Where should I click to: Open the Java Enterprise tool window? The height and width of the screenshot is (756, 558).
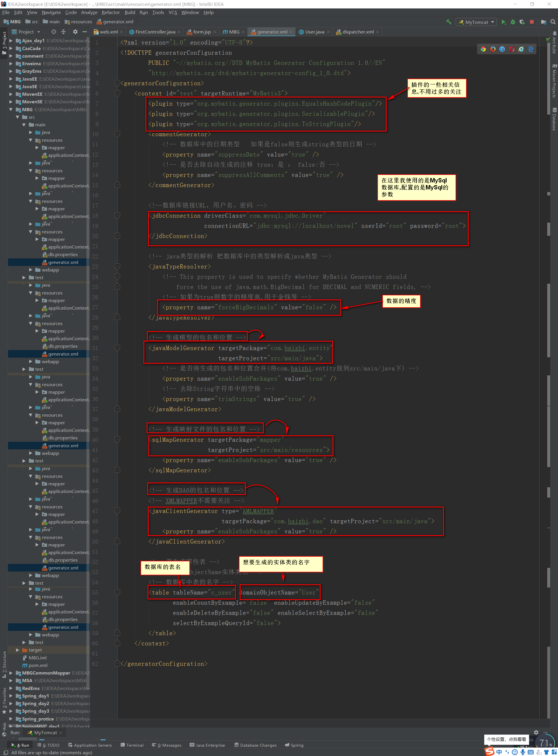[x=207, y=745]
